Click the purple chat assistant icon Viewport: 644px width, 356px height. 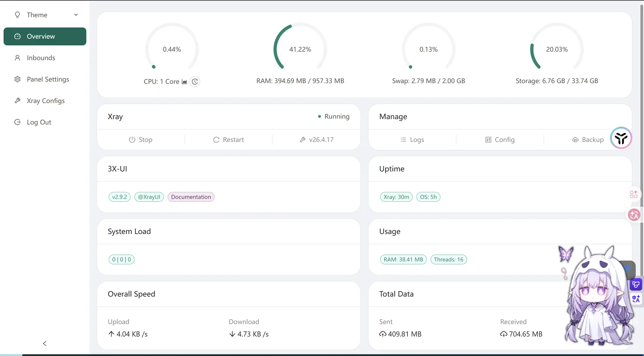[636, 285]
